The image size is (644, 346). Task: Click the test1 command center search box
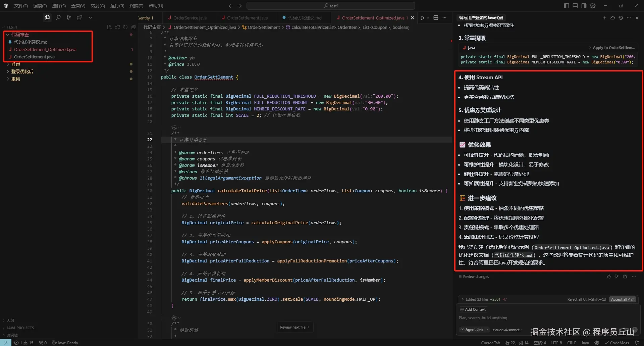pyautogui.click(x=331, y=6)
